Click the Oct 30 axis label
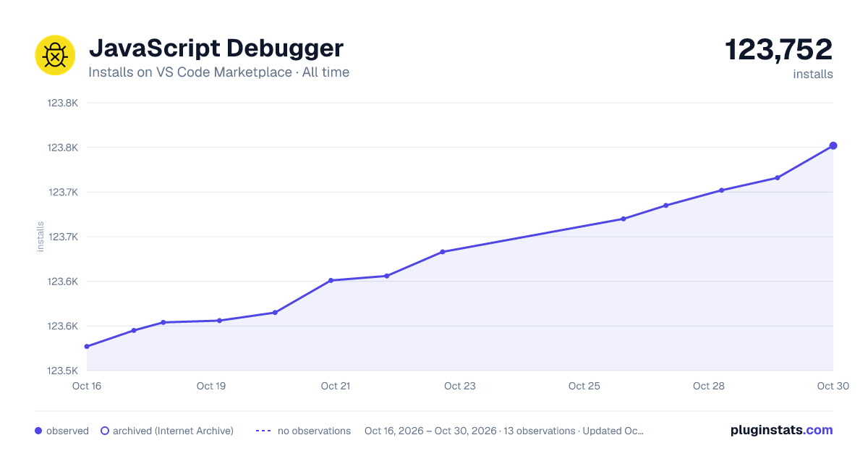This screenshot has height=456, width=868. click(832, 386)
